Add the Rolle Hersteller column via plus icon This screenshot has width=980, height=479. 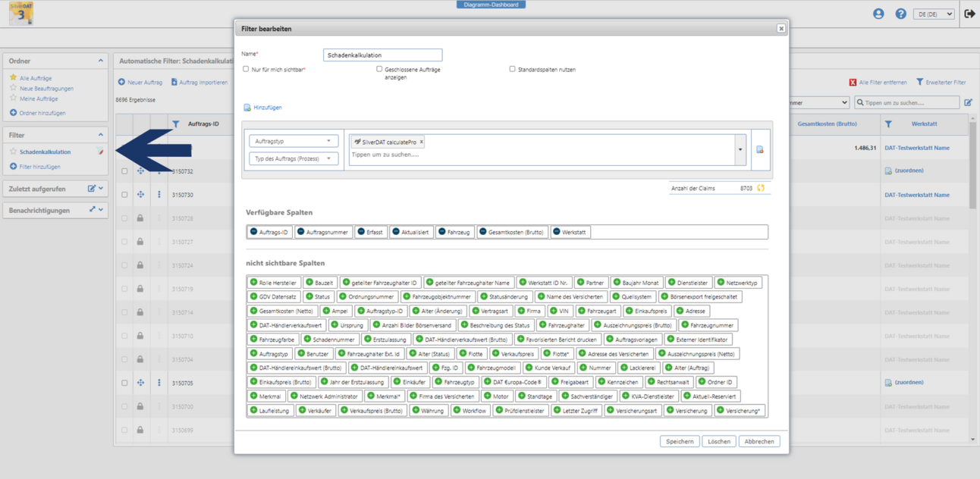tap(254, 283)
